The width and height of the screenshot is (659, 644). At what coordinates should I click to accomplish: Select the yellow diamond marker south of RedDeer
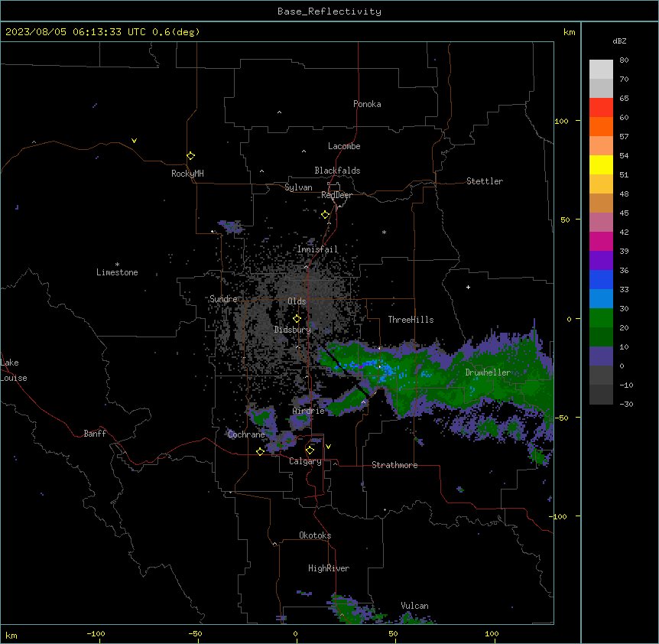coord(326,215)
